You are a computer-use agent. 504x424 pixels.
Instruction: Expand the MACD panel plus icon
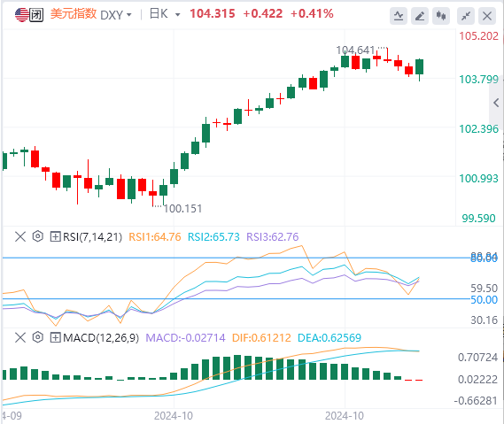click(x=55, y=337)
